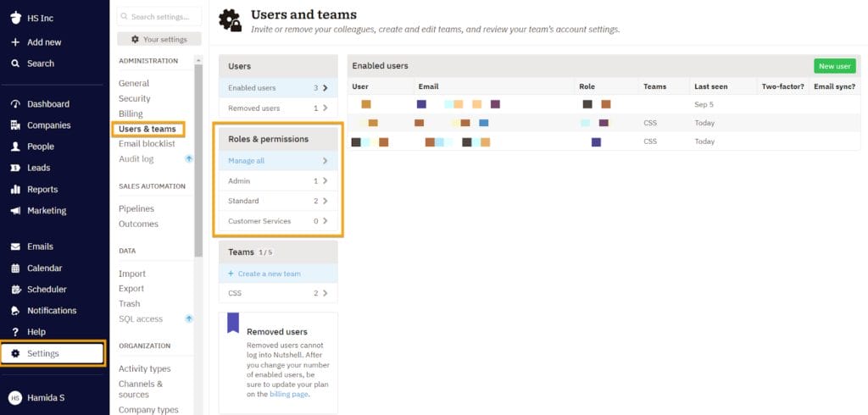
Task: Click the Companies building icon
Action: [15, 125]
